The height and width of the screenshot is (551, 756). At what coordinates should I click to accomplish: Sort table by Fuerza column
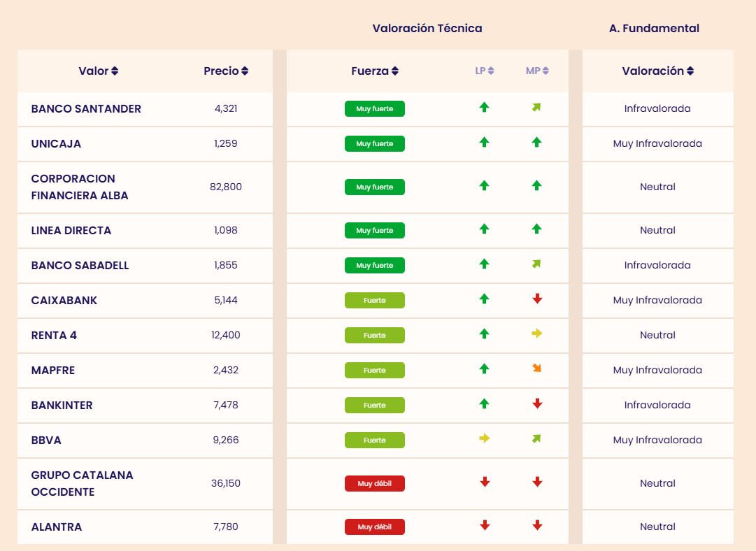tap(375, 71)
